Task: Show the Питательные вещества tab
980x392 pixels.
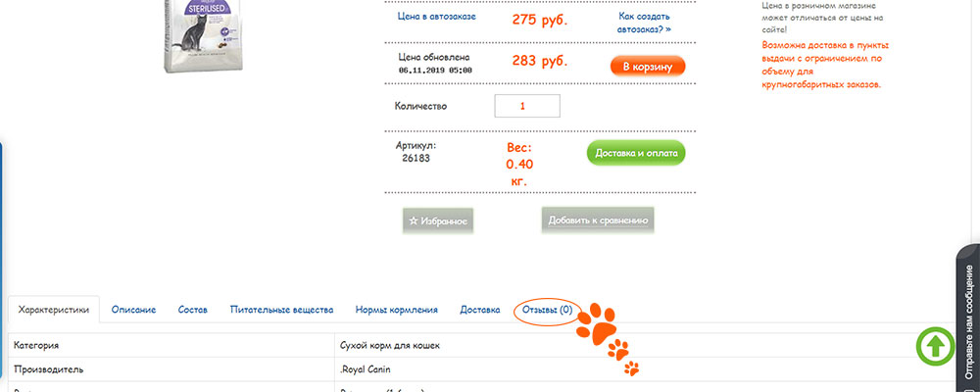Action: (x=282, y=310)
